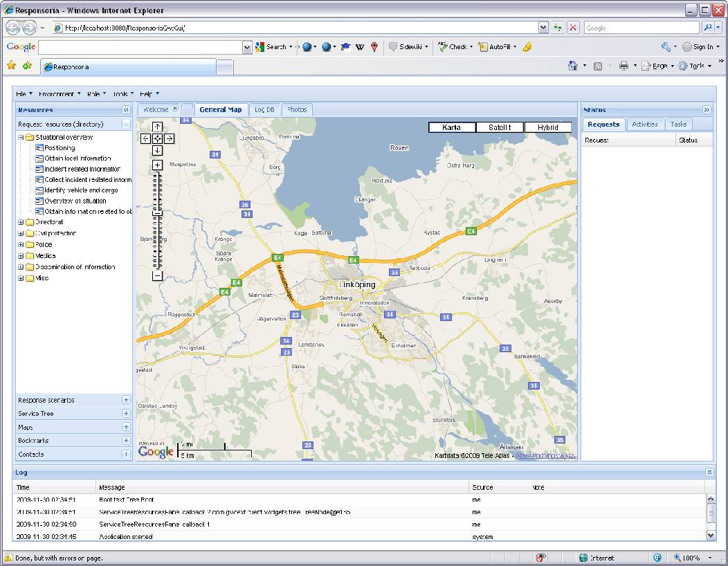
Task: Switch to the Tasks tab in Status
Action: pos(678,124)
